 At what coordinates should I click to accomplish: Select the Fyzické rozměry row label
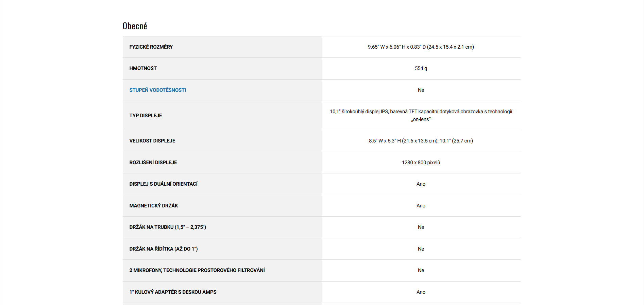click(151, 47)
